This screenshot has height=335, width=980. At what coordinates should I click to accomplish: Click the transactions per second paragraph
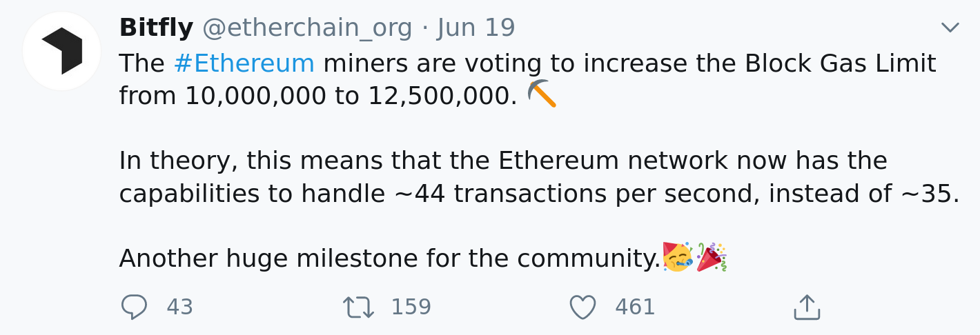(x=539, y=177)
